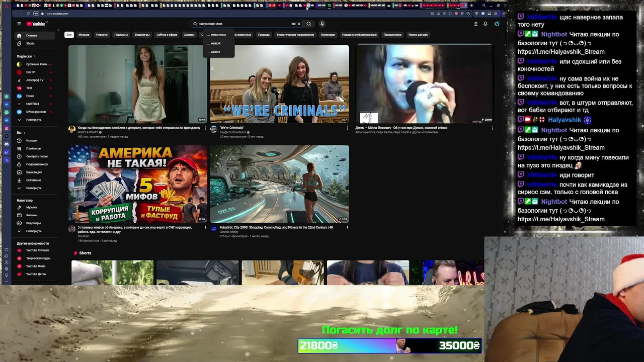The height and width of the screenshot is (362, 644).
Task: Select the Сейчас в эфире filter chip
Action: click(x=167, y=35)
